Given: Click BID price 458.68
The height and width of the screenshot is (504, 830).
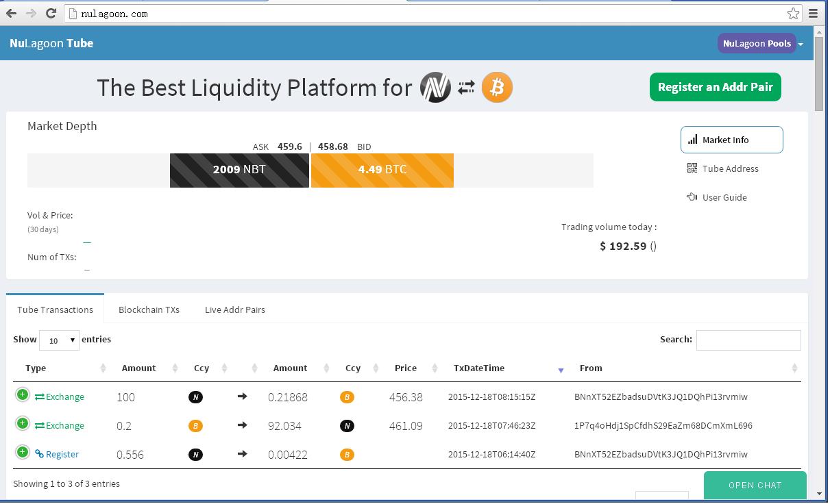Looking at the screenshot, I should click(333, 147).
